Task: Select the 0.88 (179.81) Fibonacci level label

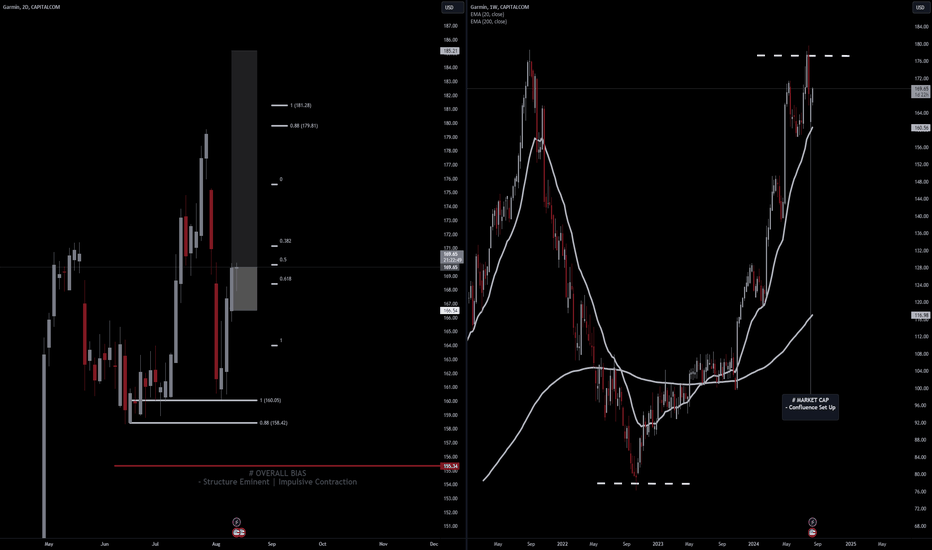Action: (304, 125)
